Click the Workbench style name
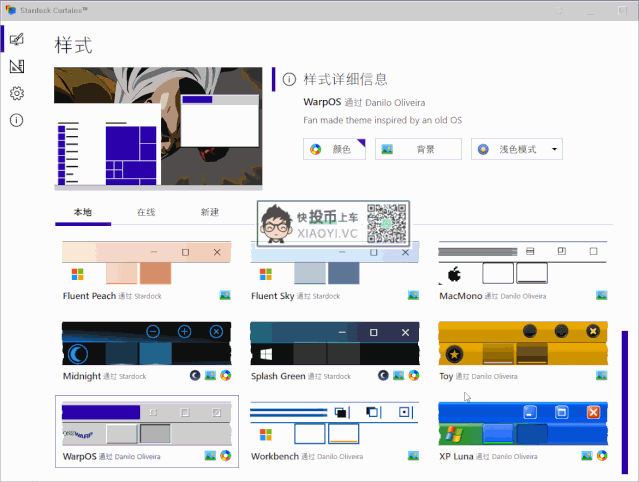This screenshot has height=482, width=639. [275, 456]
